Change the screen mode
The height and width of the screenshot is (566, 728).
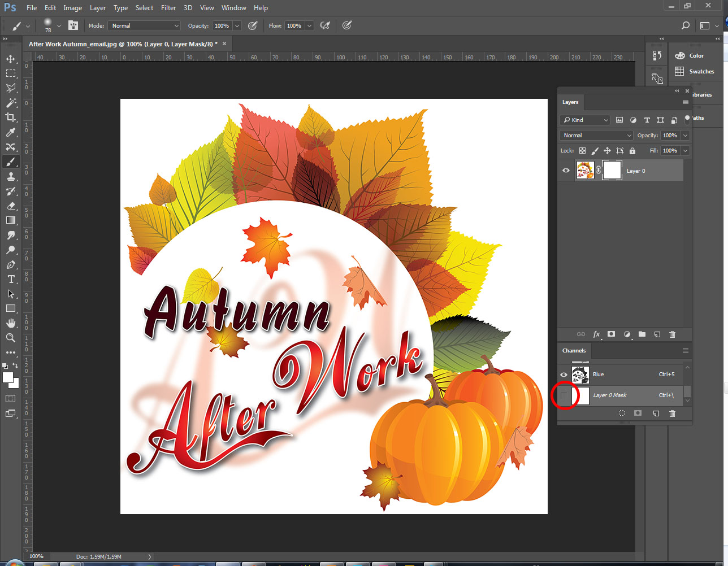point(11,413)
